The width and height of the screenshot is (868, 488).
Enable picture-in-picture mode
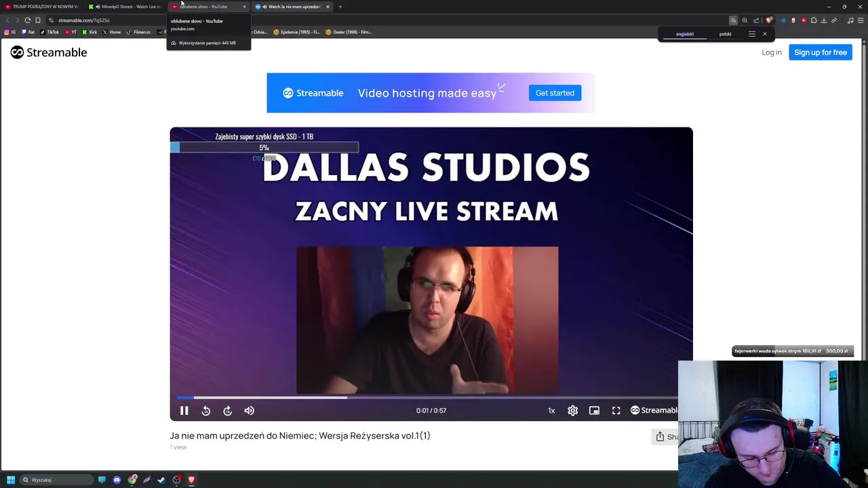[594, 410]
